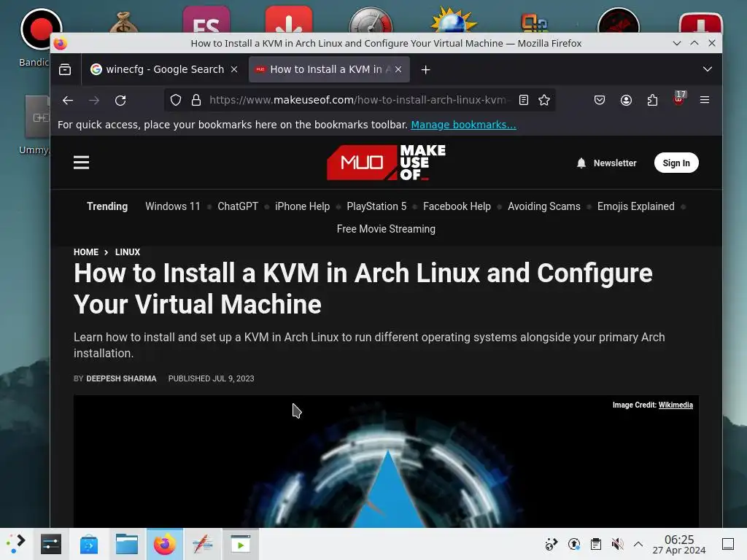
Task: Click the forward navigation arrow
Action: [x=94, y=100]
